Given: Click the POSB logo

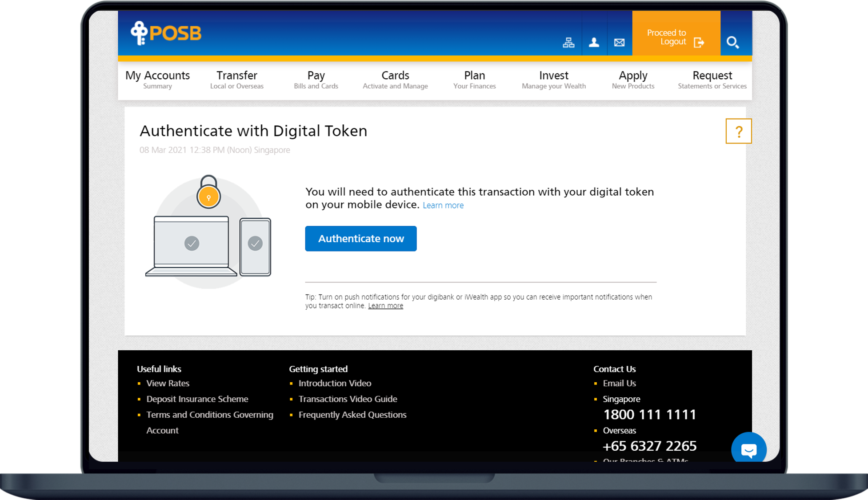Looking at the screenshot, I should pyautogui.click(x=166, y=33).
